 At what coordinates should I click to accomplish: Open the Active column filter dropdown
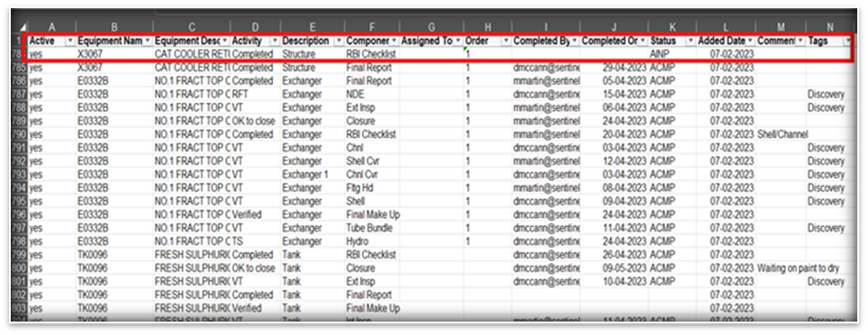click(69, 41)
